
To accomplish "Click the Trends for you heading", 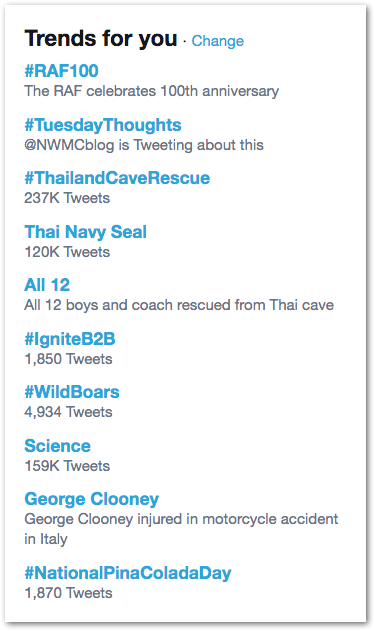I will [101, 39].
